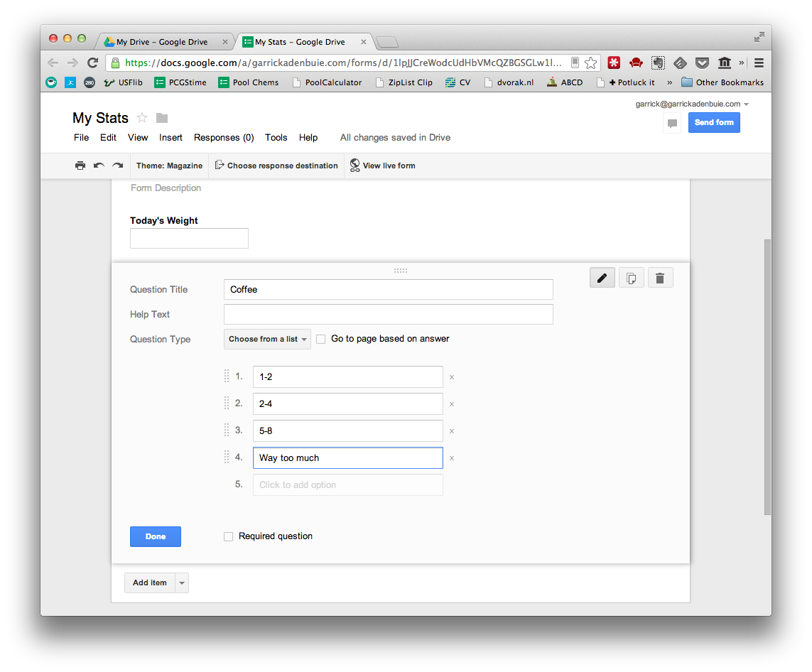Bookmark page with the star icon
812x672 pixels.
tap(590, 63)
